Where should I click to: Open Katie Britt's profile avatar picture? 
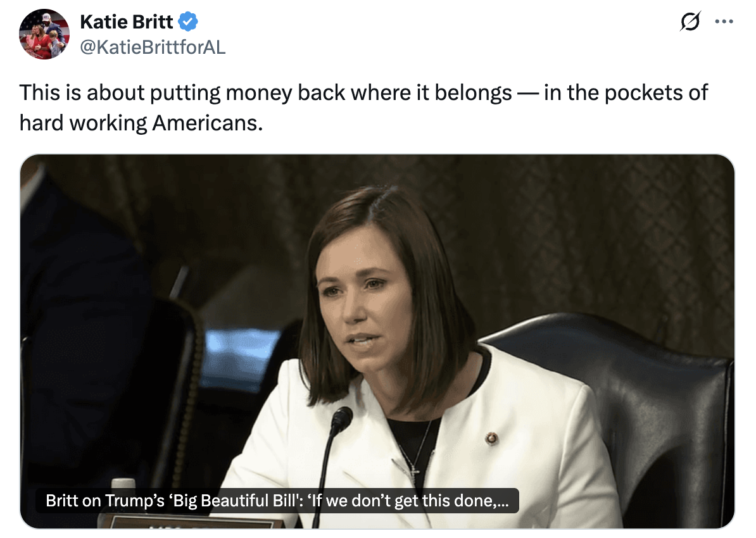[44, 34]
